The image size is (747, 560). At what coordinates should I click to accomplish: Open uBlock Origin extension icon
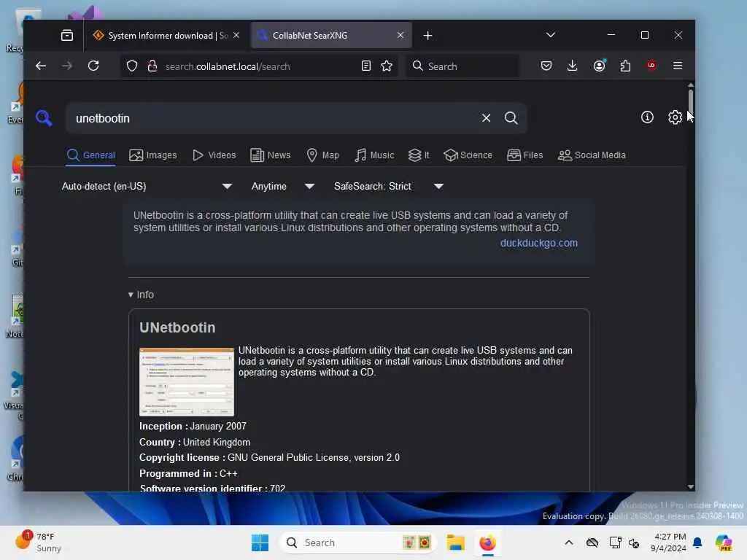[x=651, y=66]
